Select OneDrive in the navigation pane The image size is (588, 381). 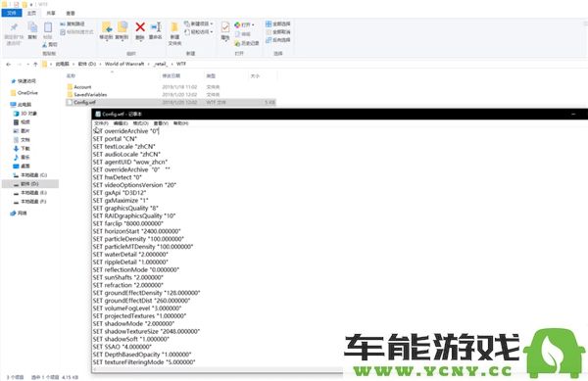coord(24,92)
